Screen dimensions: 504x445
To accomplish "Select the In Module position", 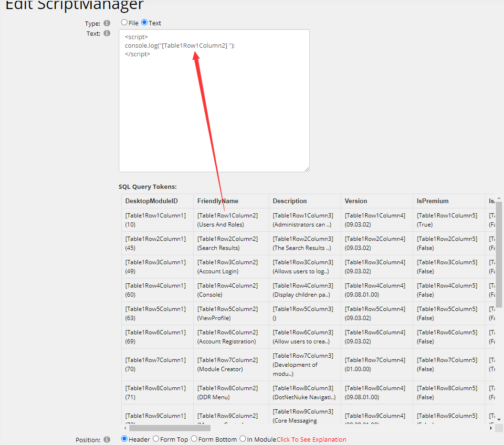I will tap(242, 439).
